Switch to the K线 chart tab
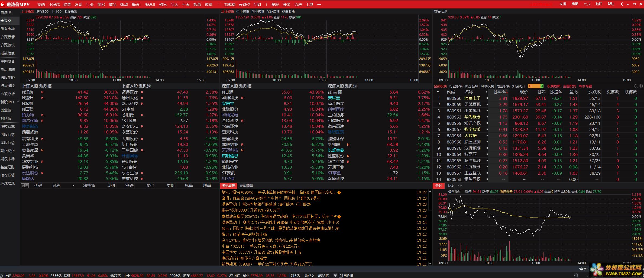Image resolution: width=644 pixels, height=278 pixels. click(451, 186)
